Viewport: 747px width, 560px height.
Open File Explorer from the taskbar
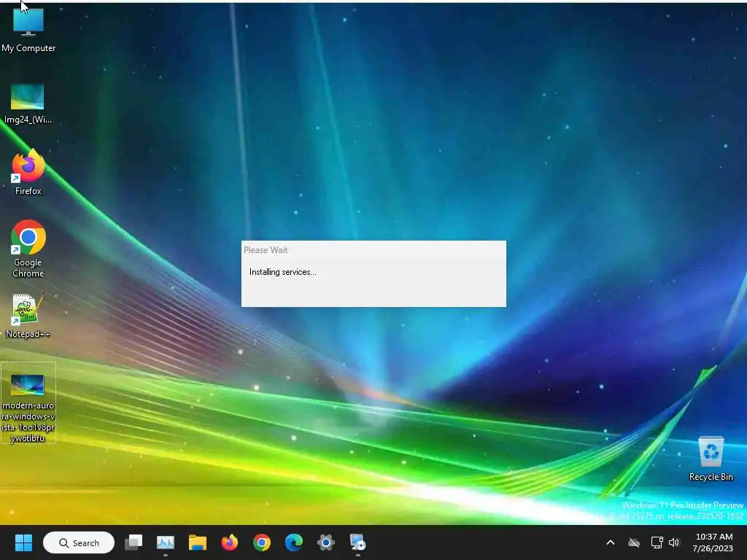coord(197,542)
